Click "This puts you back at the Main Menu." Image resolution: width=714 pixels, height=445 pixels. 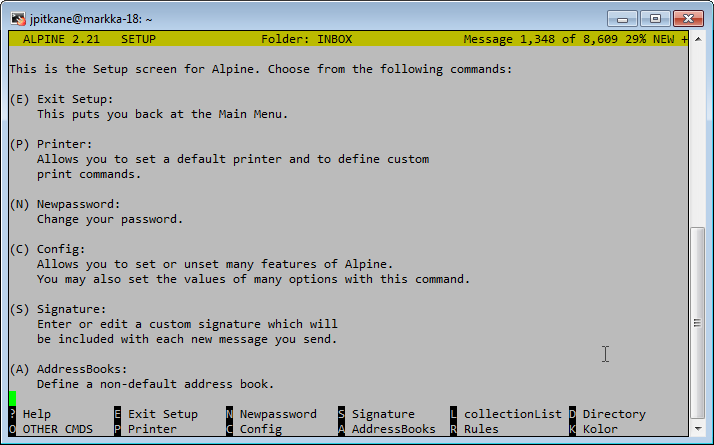point(163,114)
